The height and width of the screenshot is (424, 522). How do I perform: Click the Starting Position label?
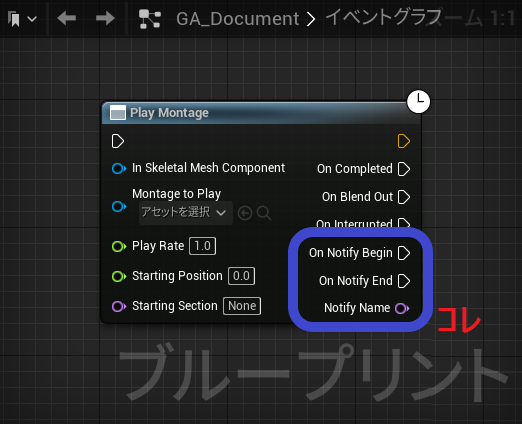177,276
